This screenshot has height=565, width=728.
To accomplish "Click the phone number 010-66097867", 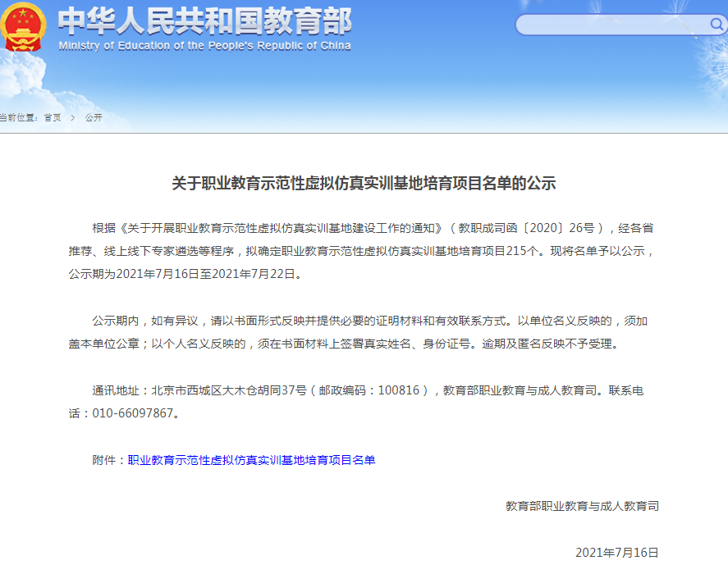I will [x=133, y=413].
